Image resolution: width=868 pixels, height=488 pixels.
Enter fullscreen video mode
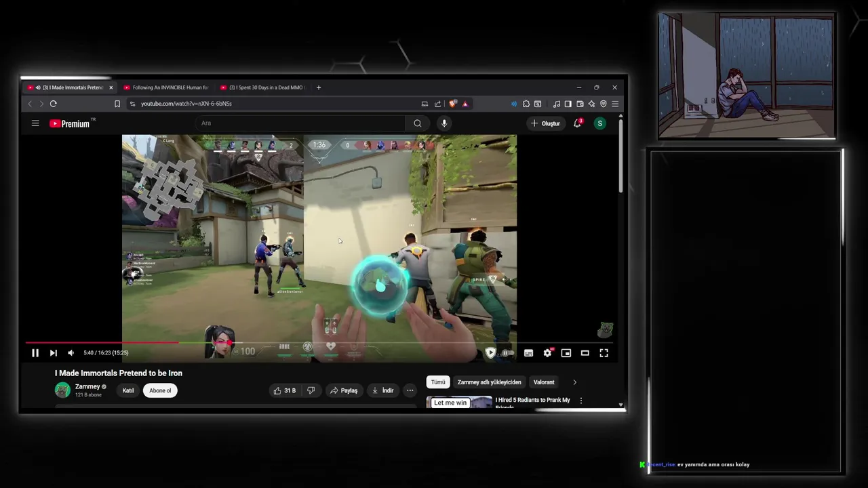tap(604, 352)
